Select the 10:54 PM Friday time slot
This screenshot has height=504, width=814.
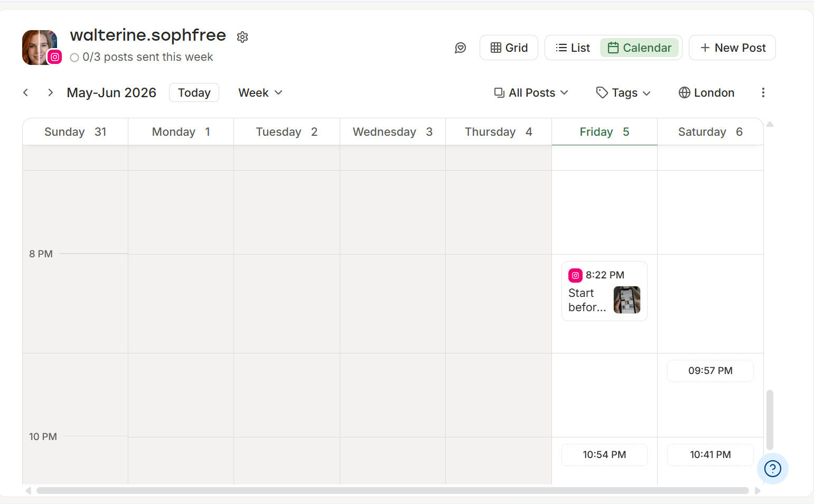click(604, 455)
